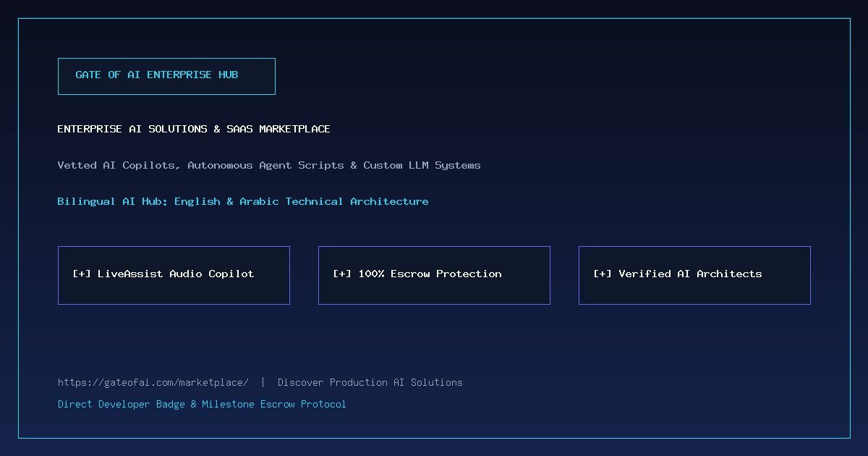Viewport: 868px width, 456px height.
Task: Select the LiveAssist Audio Copilot card
Action: pos(174,275)
